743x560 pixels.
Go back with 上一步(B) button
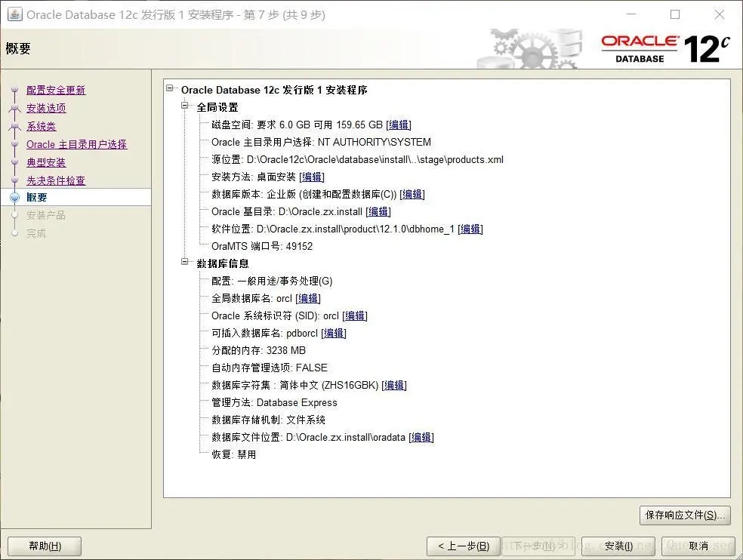(x=464, y=546)
